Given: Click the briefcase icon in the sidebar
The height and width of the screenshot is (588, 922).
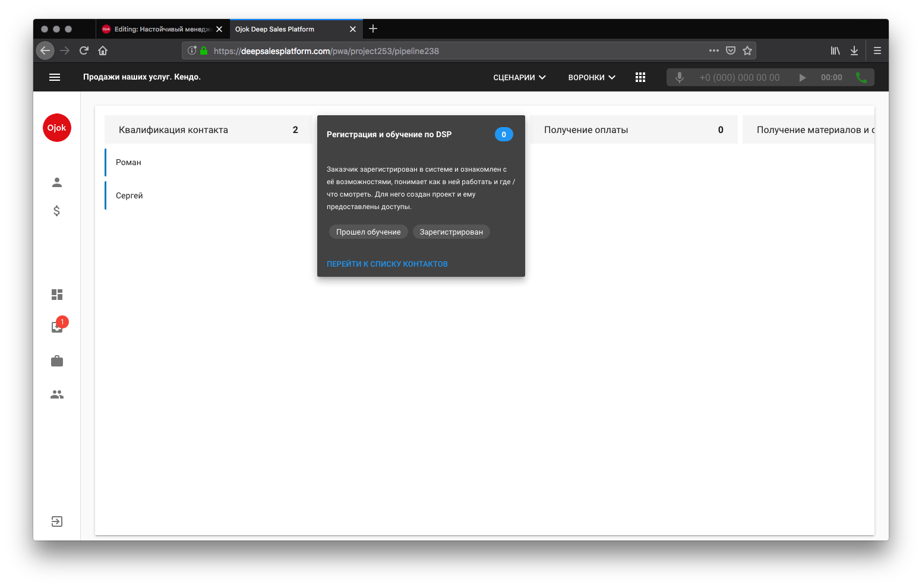Looking at the screenshot, I should coord(56,361).
